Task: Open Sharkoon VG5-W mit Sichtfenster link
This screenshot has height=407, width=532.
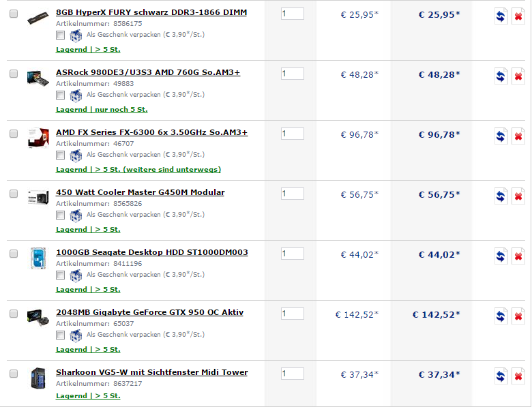Action: (151, 372)
